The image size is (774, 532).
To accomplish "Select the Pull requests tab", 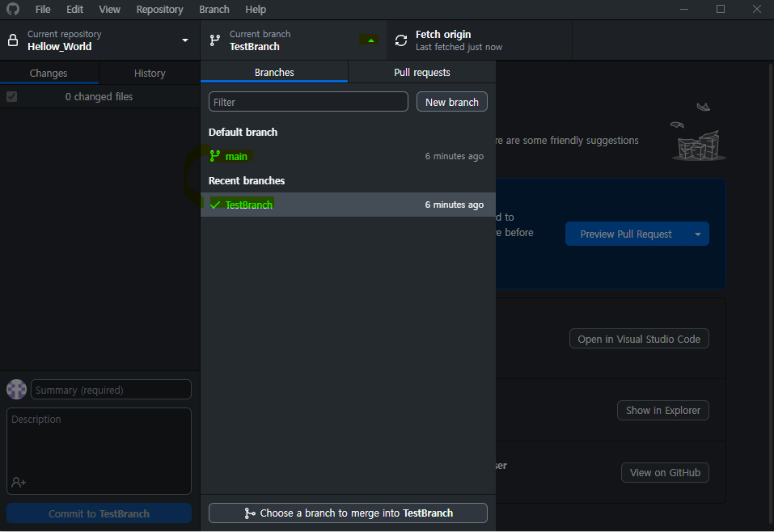I will pos(422,73).
